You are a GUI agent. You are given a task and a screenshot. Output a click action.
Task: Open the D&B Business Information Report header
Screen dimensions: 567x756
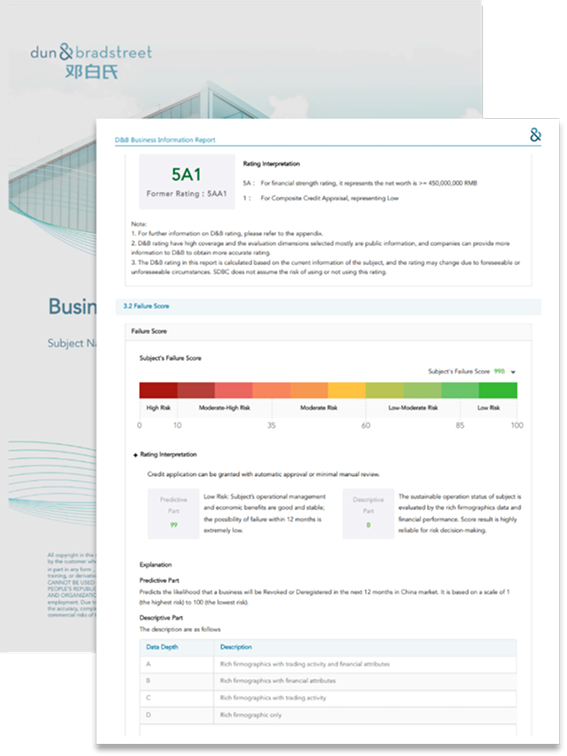[165, 140]
